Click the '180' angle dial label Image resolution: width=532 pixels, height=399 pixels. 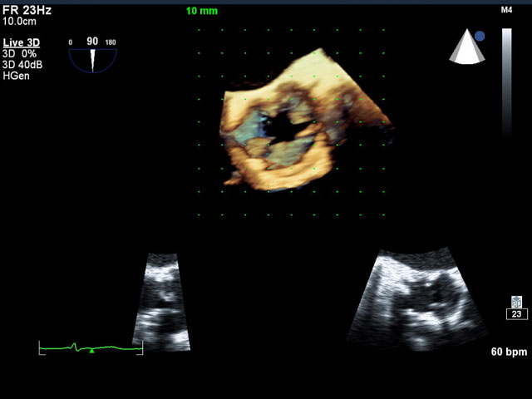pos(111,42)
